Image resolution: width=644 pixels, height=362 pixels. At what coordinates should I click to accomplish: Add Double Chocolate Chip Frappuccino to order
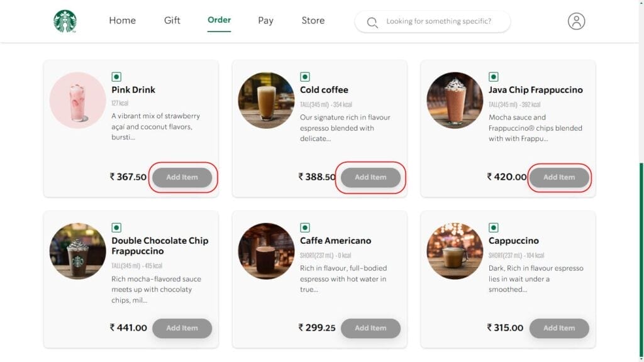182,328
